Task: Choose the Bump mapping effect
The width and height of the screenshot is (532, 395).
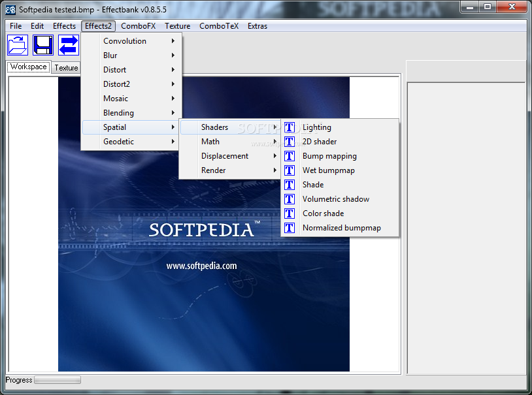Action: coord(340,156)
